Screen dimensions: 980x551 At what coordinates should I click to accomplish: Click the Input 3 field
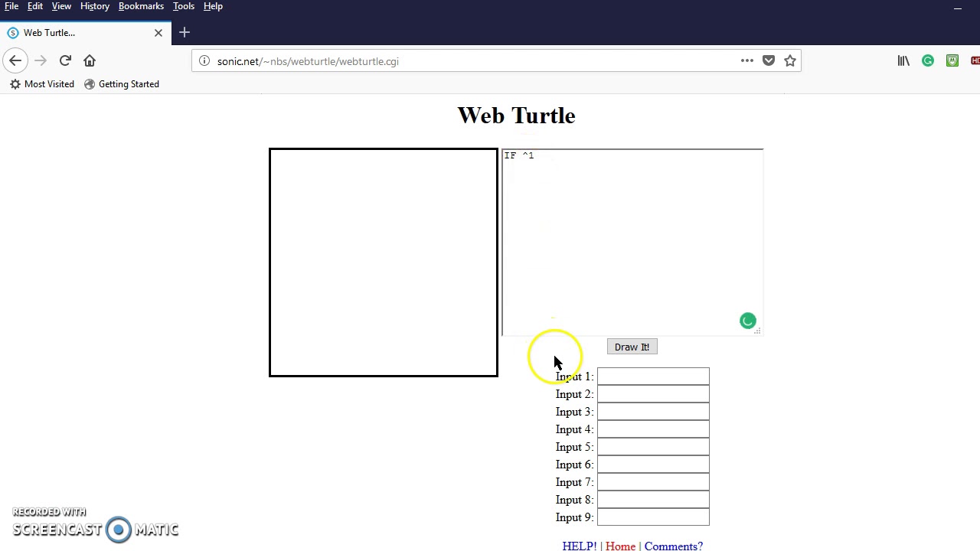(653, 412)
